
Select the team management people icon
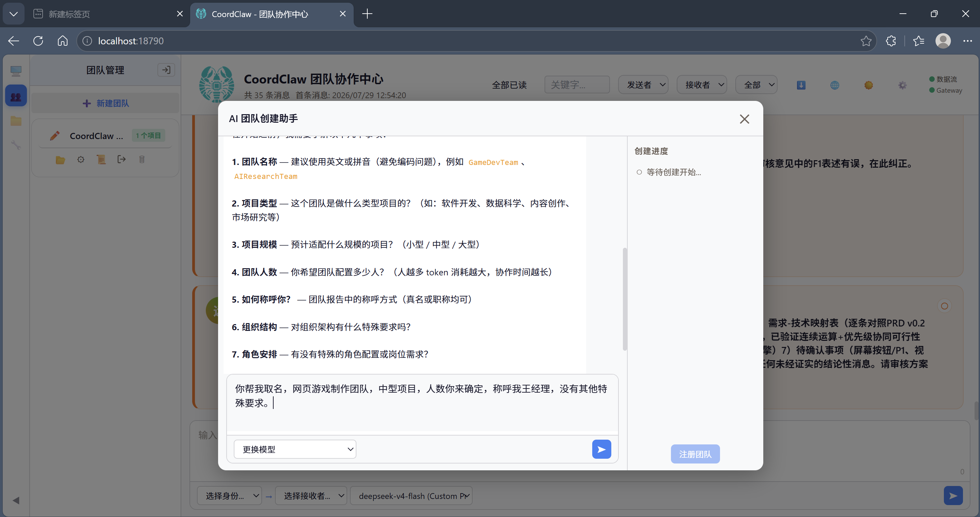(x=16, y=95)
